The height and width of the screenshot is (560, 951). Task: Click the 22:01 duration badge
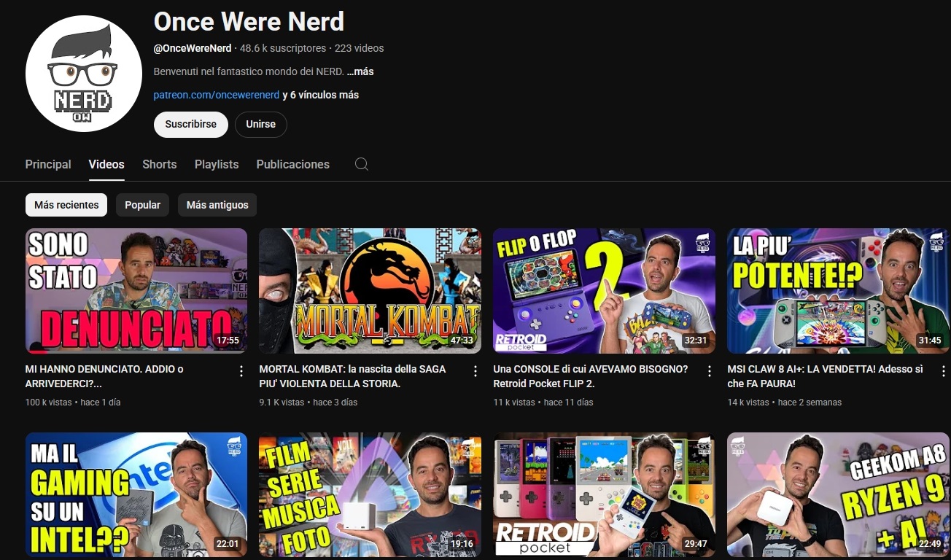pos(228,544)
